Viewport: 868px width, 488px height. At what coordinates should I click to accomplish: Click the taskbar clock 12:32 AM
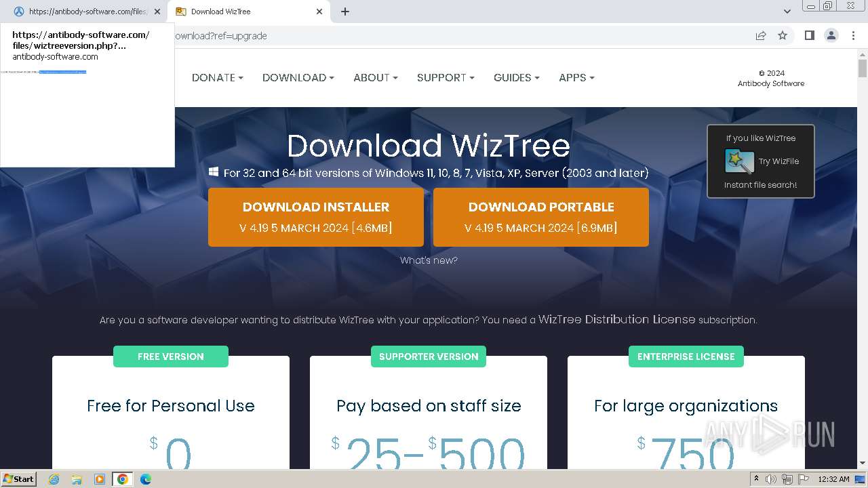pos(833,479)
